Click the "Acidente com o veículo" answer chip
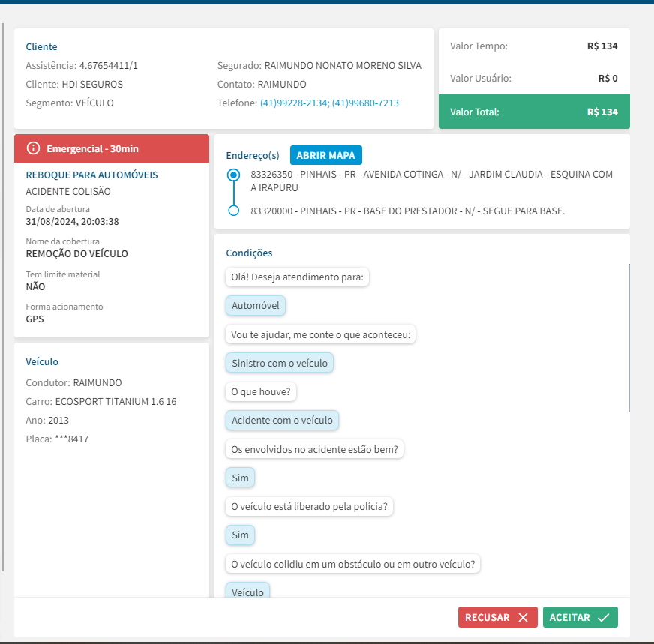This screenshot has width=654, height=644. click(282, 420)
